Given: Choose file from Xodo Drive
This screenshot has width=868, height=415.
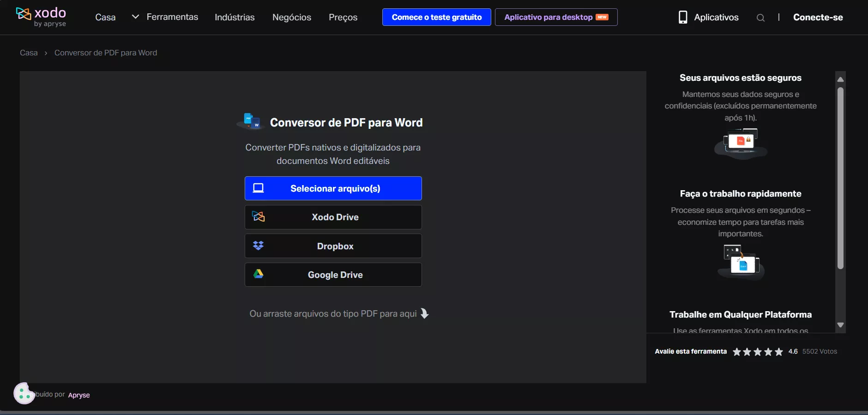Looking at the screenshot, I should (x=333, y=217).
